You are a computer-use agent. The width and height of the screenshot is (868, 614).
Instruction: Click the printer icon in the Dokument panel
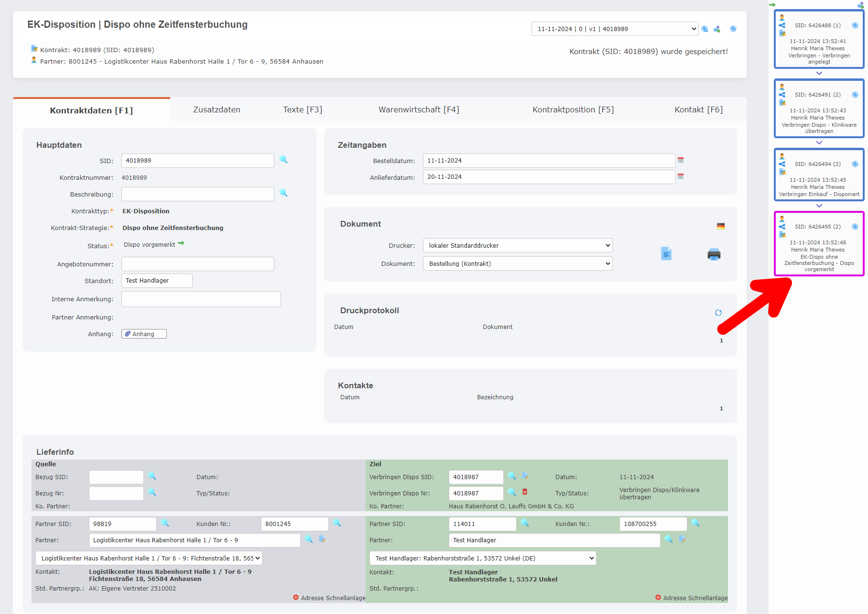click(x=714, y=254)
